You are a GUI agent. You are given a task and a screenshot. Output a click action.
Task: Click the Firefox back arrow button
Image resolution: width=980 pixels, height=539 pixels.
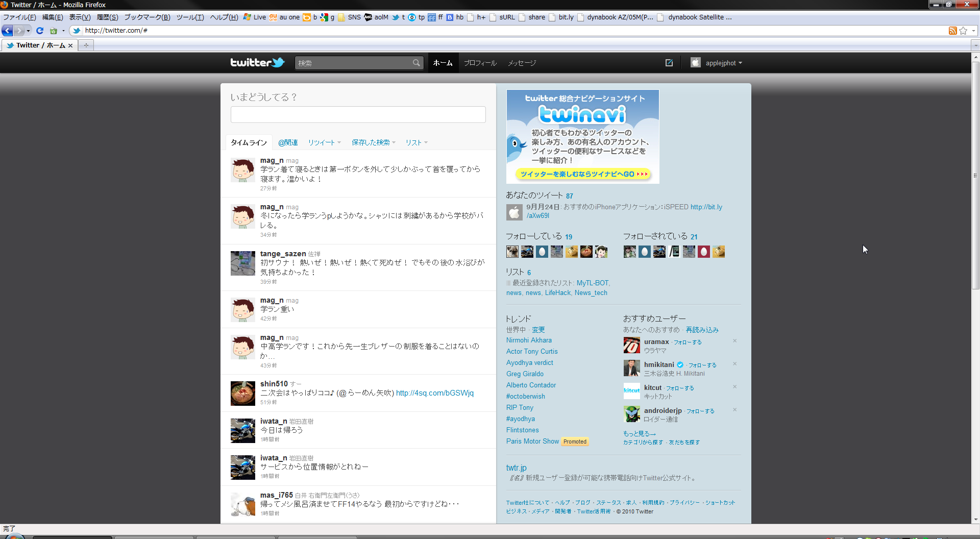pos(7,31)
